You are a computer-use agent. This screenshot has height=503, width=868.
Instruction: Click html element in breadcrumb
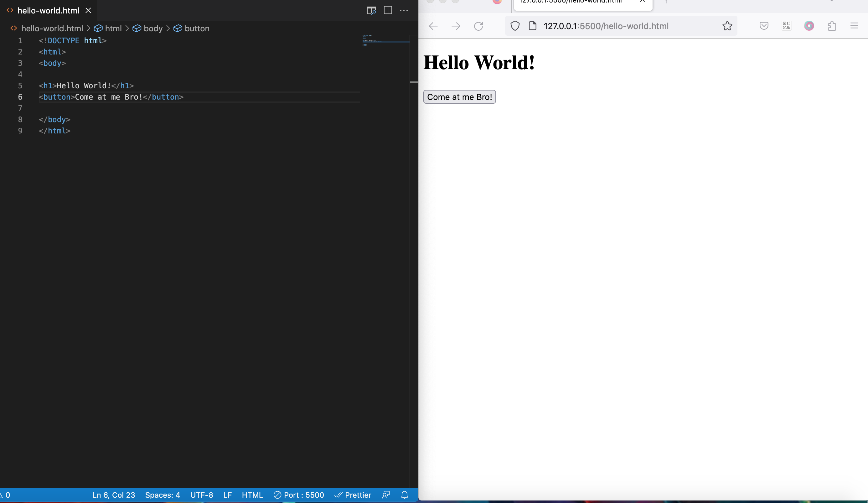pos(113,28)
